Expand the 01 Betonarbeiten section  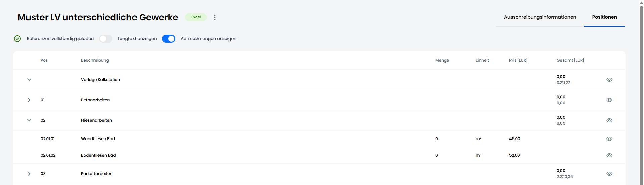coord(29,100)
